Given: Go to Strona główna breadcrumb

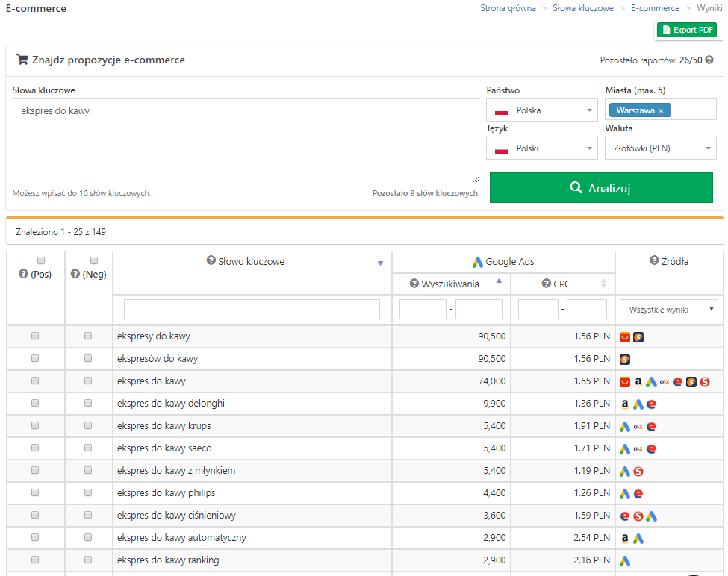Looking at the screenshot, I should coord(508,8).
